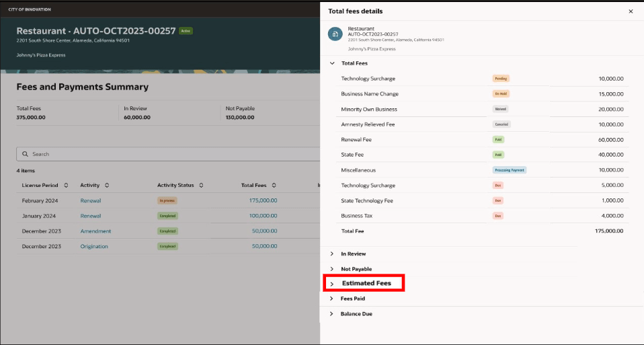Click the Paid badge on Renewal Fee
The image size is (644, 345).
[x=498, y=140]
